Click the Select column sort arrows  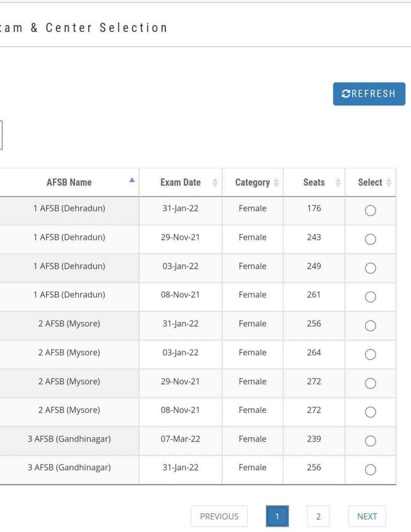(389, 183)
